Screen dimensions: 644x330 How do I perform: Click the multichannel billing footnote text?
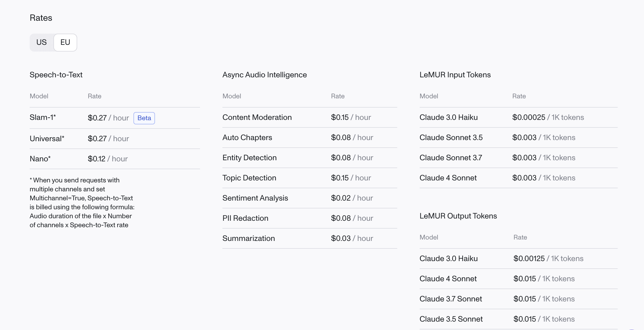pyautogui.click(x=82, y=203)
